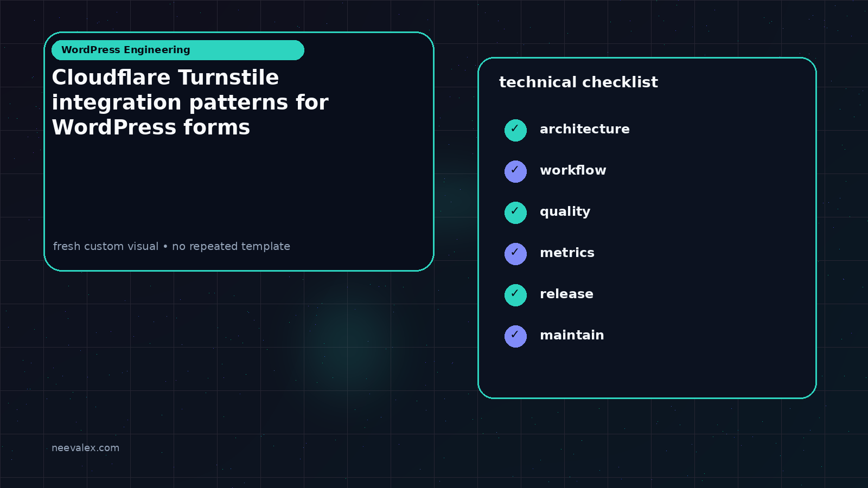Click the quality checklist label
The image size is (868, 488).
pyautogui.click(x=565, y=212)
